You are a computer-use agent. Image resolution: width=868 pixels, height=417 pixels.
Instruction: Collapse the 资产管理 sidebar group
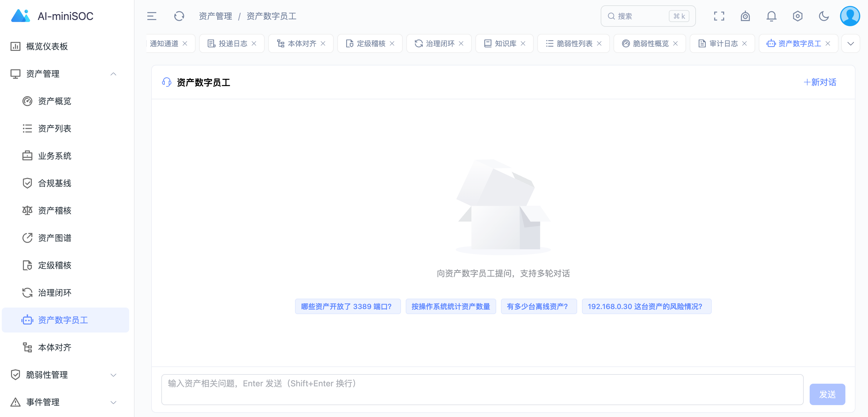66,74
